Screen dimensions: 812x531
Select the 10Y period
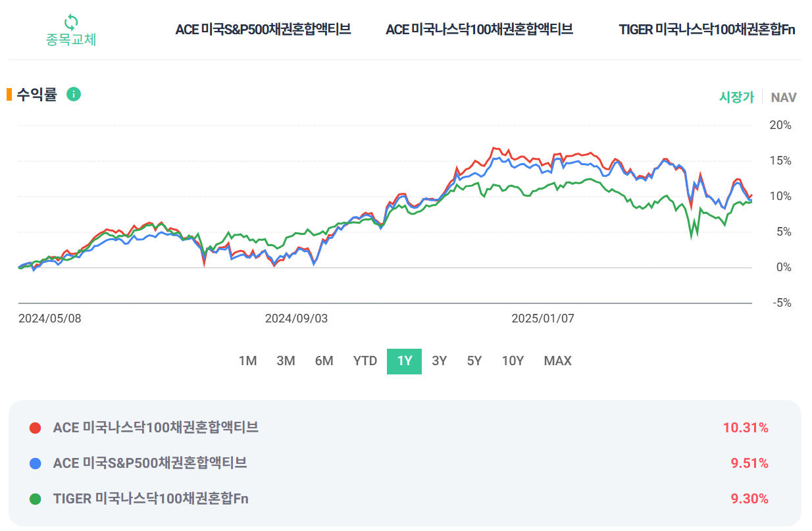tap(513, 361)
